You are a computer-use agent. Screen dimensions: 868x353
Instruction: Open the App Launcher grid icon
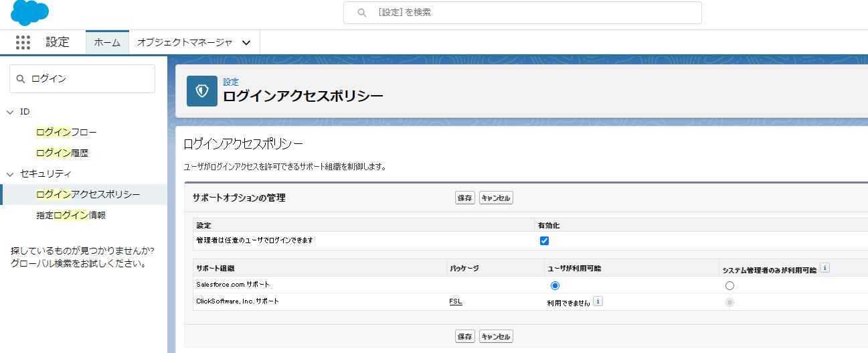(23, 42)
